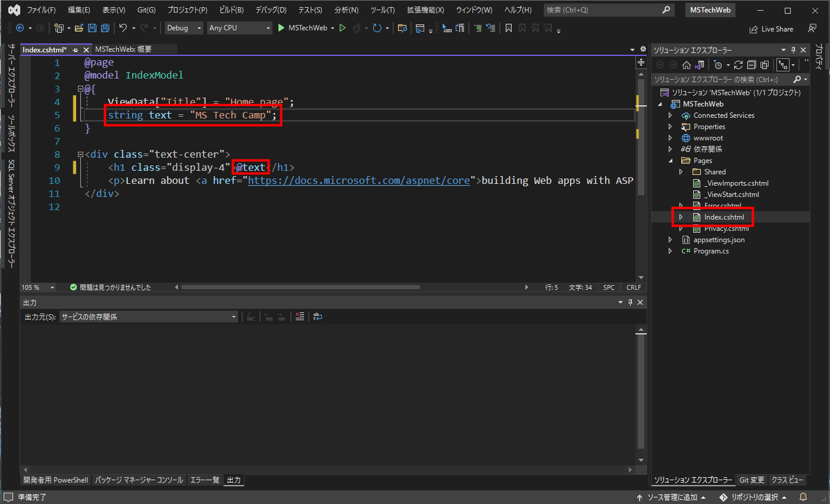Screen dimensions: 830x504
Task: Close the Index.cshtml tab
Action: click(86, 50)
